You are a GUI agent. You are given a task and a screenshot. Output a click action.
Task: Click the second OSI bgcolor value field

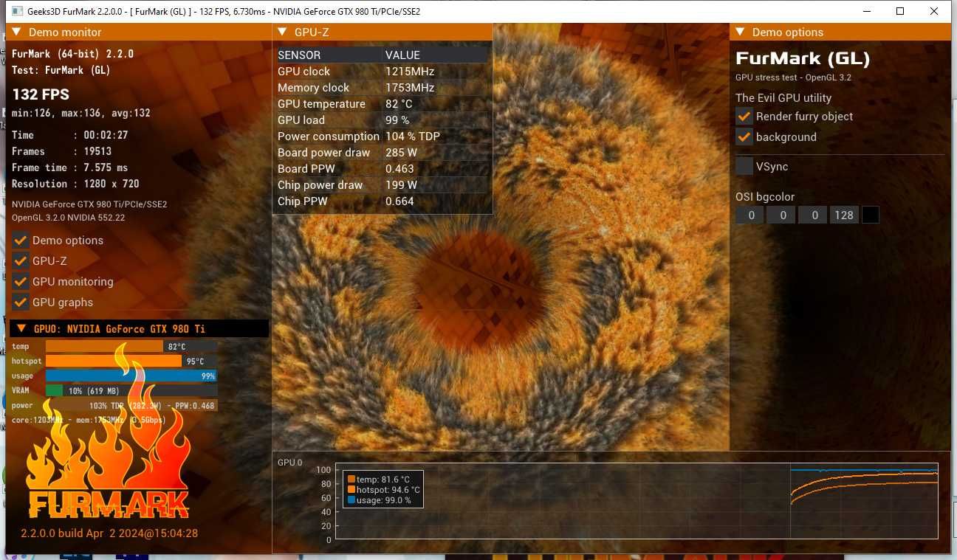(x=781, y=215)
